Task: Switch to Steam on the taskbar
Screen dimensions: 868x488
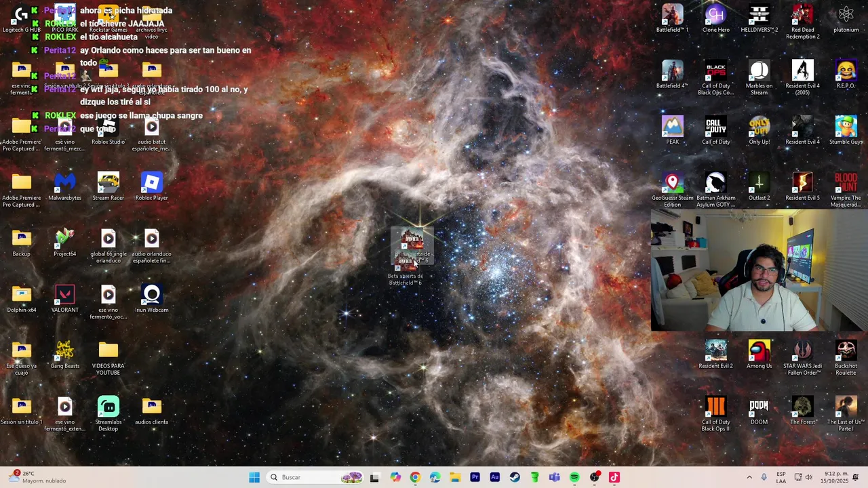Action: point(515,477)
